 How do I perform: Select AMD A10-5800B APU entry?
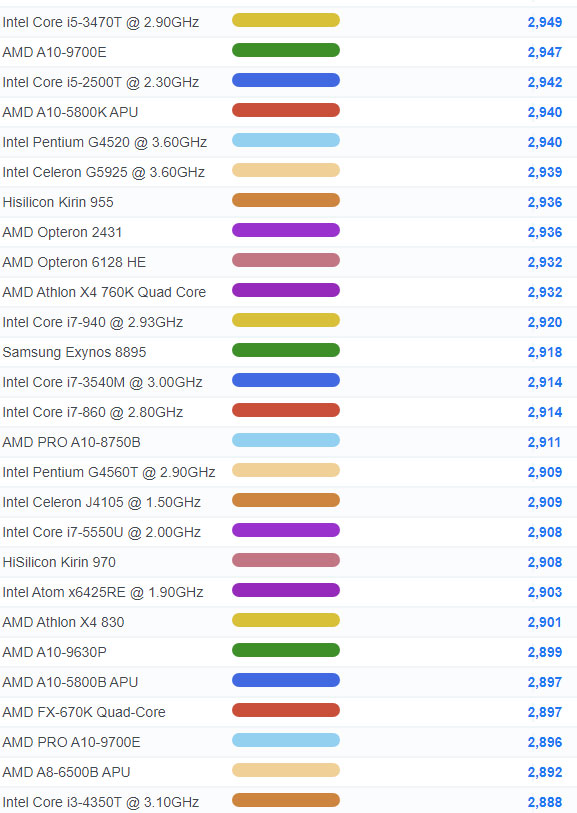tap(70, 683)
